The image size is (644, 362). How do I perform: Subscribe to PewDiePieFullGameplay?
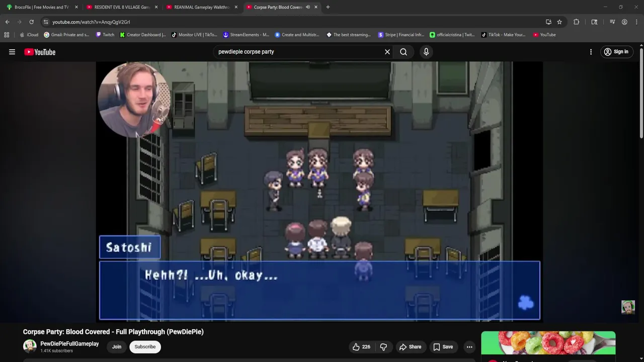pyautogui.click(x=145, y=347)
